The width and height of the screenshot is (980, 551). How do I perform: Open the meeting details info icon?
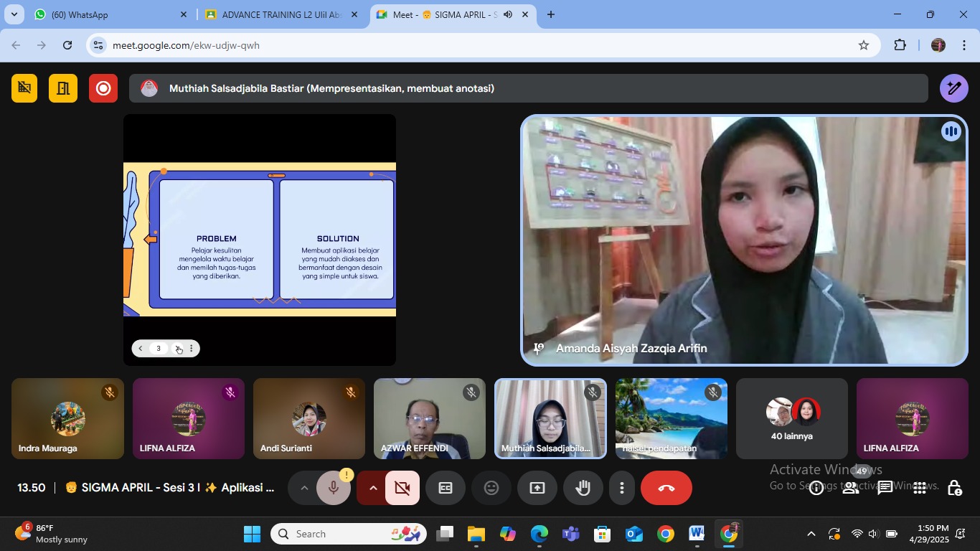(x=816, y=488)
